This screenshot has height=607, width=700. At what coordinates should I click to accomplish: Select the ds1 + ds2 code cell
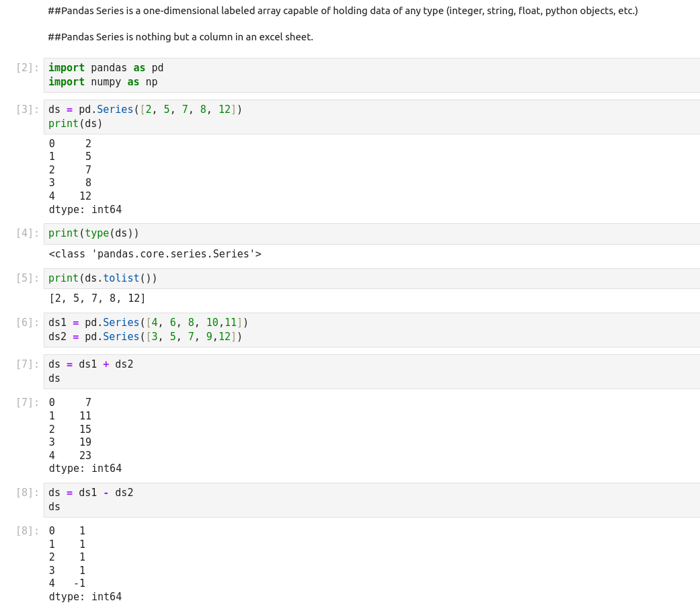(x=371, y=372)
